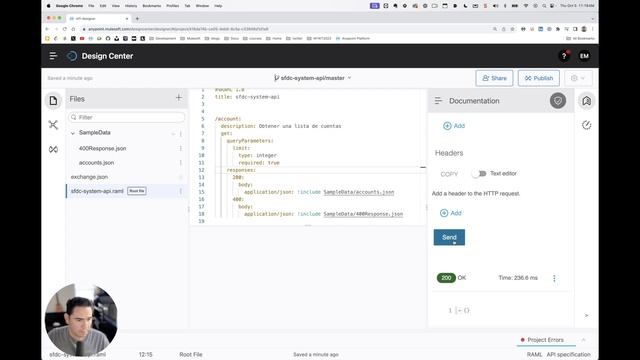Open exchange.json file
The image size is (640, 360).
pos(89,177)
